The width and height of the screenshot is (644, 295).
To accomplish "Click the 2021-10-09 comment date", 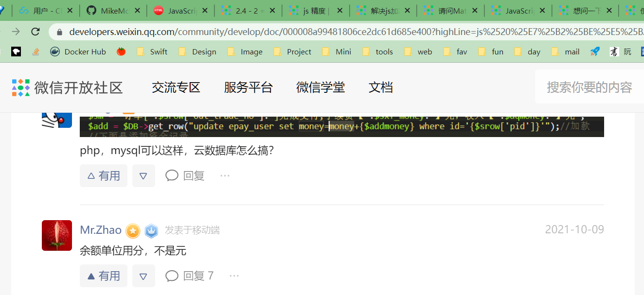I will (574, 229).
